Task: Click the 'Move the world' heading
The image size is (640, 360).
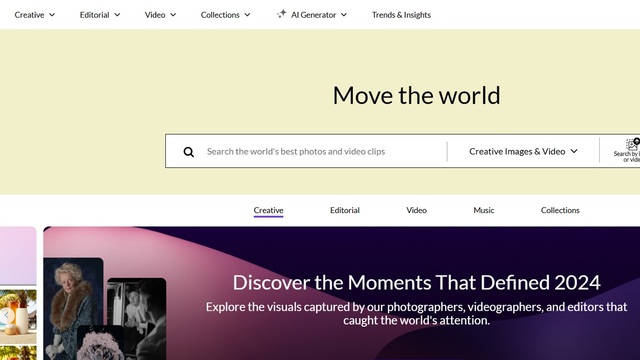Action: (416, 96)
